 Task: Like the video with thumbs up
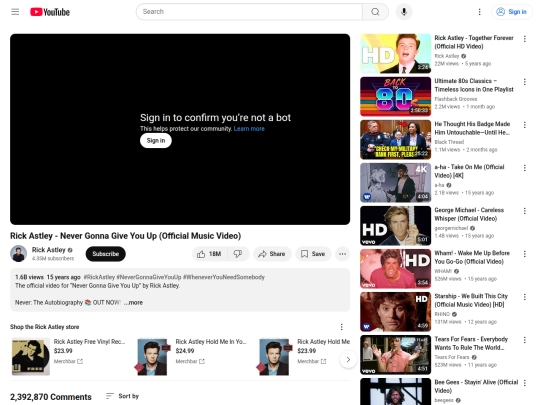(x=209, y=254)
